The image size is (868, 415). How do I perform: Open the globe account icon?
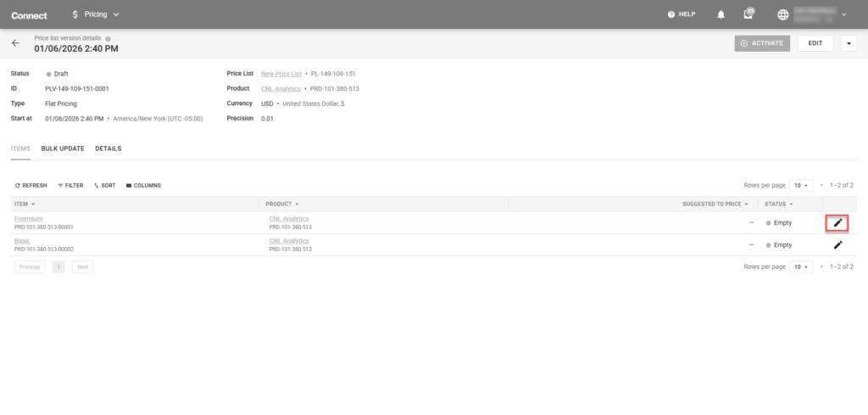pos(782,14)
